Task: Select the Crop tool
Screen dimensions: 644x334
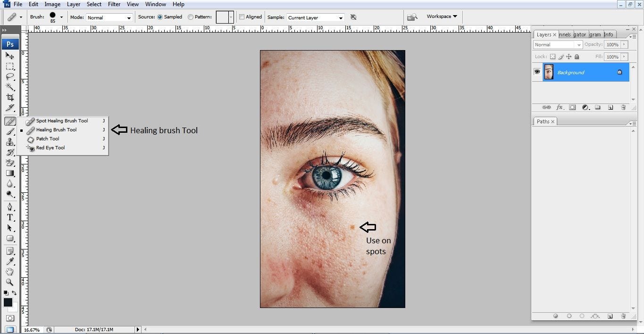Action: coord(10,97)
